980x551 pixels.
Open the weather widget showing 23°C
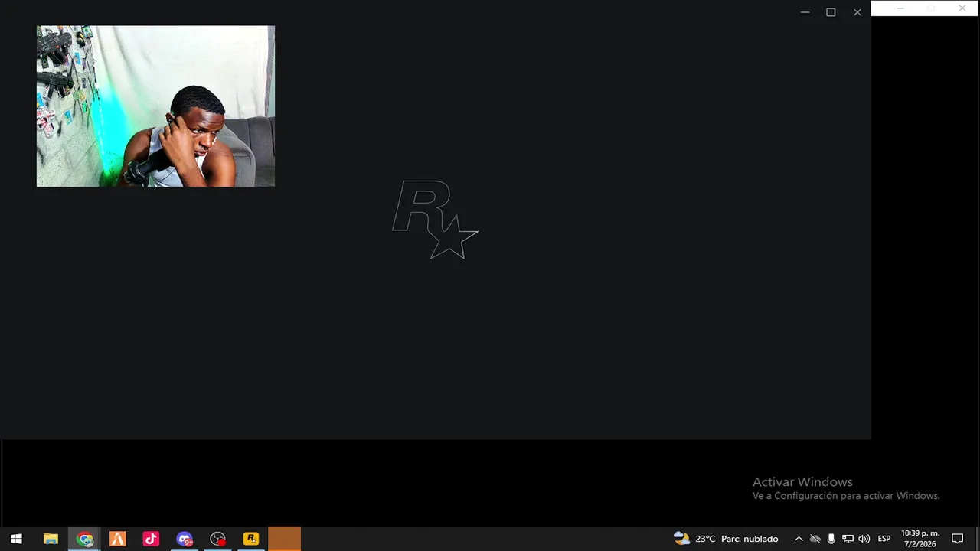point(726,539)
